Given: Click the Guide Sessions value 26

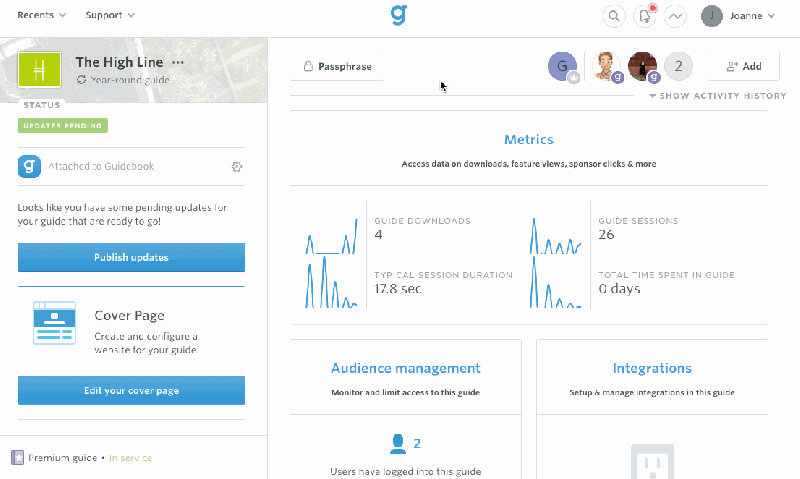Looking at the screenshot, I should click(x=606, y=235).
